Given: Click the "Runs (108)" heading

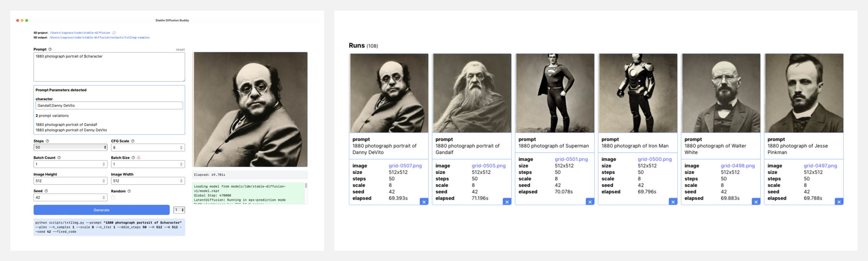Looking at the screenshot, I should click(363, 46).
